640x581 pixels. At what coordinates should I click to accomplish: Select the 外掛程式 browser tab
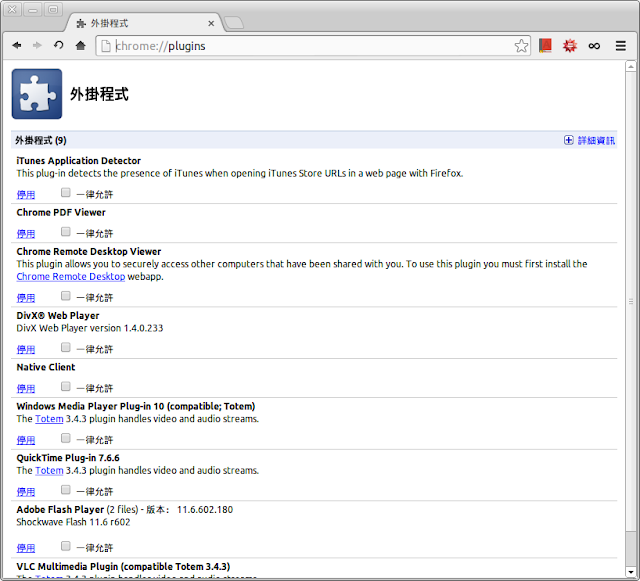tap(143, 23)
